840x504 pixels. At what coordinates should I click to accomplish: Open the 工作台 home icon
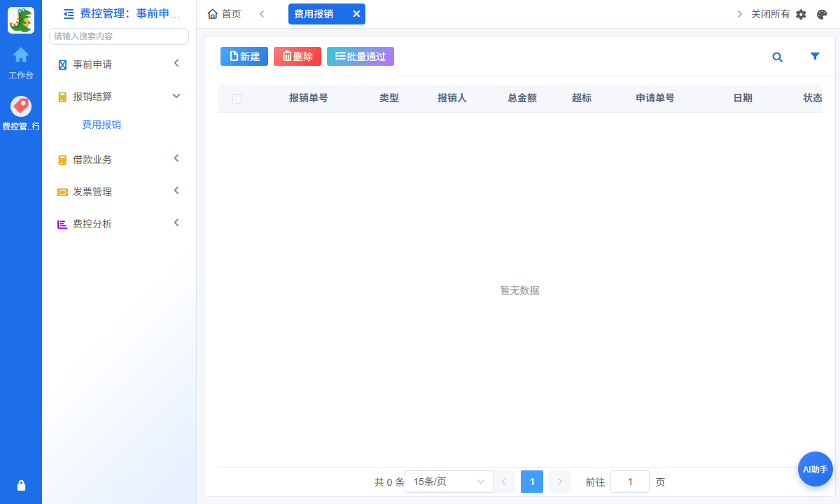point(21,55)
